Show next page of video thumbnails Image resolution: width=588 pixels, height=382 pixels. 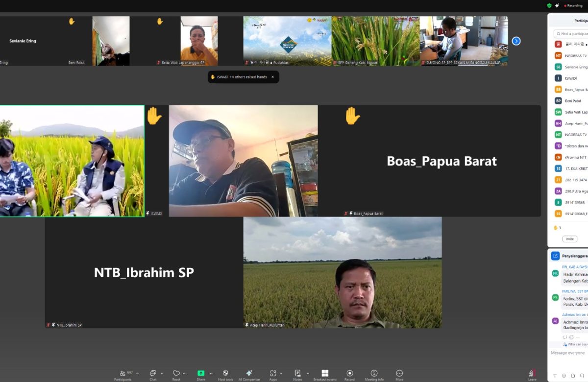[x=516, y=41]
